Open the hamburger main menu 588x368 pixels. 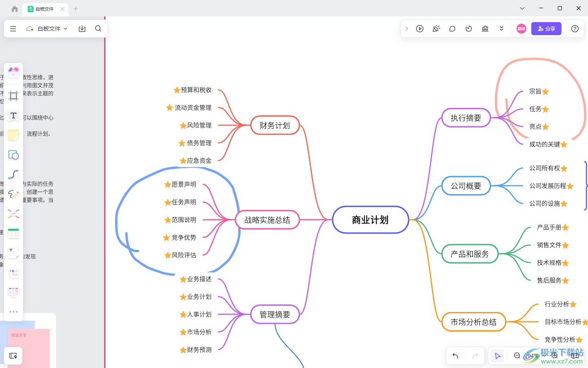point(13,29)
